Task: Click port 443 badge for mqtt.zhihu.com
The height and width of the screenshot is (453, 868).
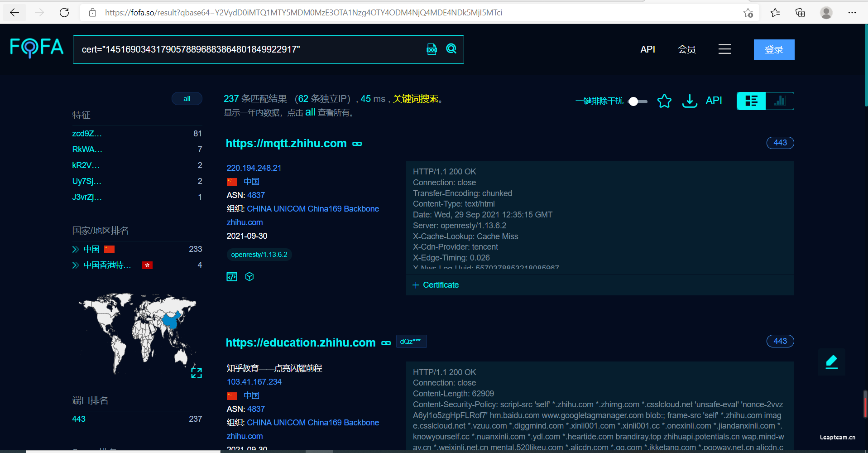Action: point(780,143)
